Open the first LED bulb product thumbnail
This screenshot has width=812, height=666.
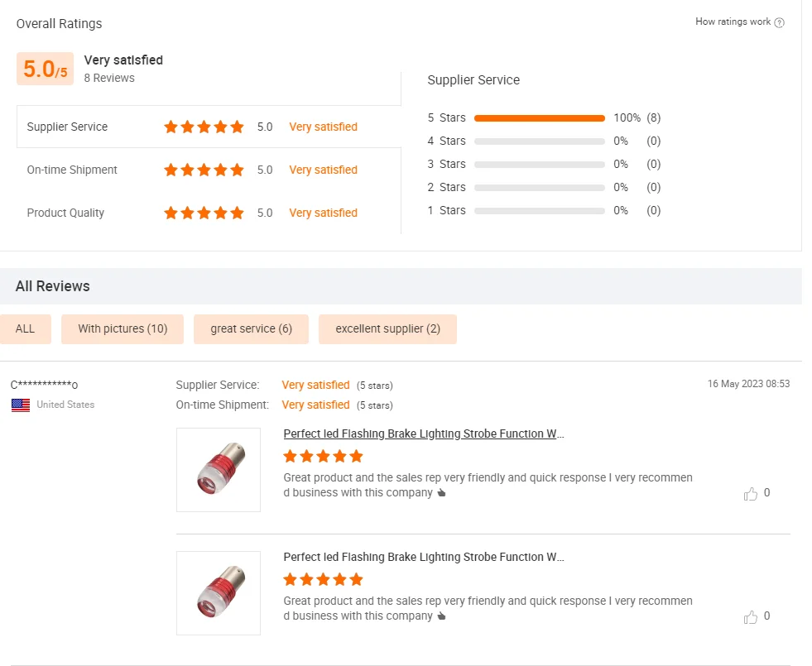pyautogui.click(x=219, y=470)
